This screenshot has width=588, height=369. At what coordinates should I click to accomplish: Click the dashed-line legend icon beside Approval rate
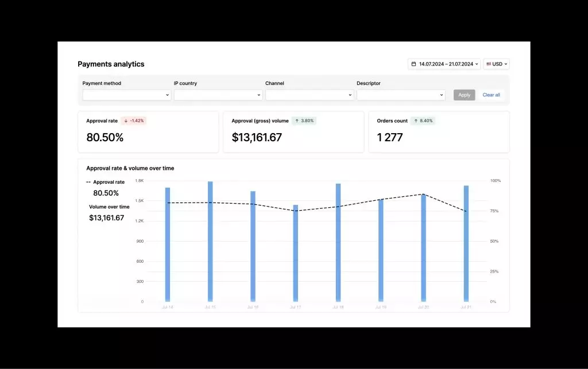[90, 182]
